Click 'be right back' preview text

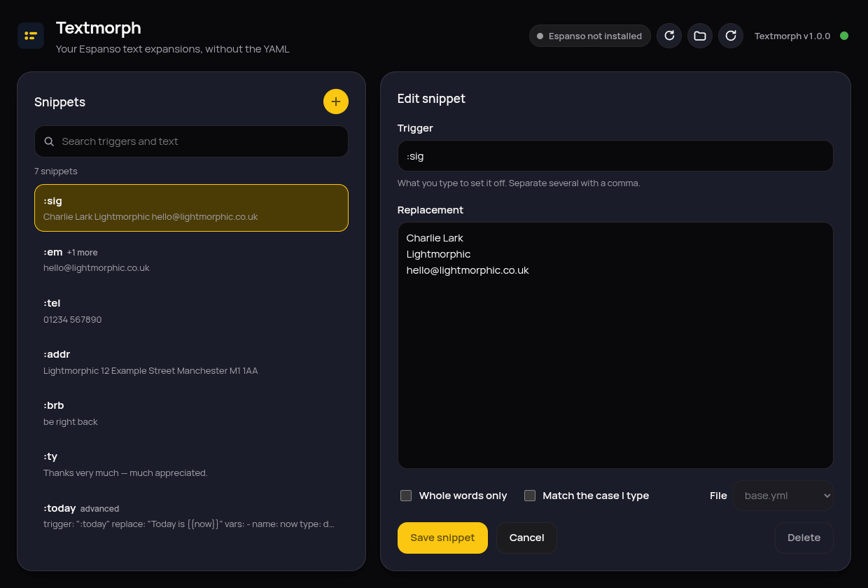(71, 422)
